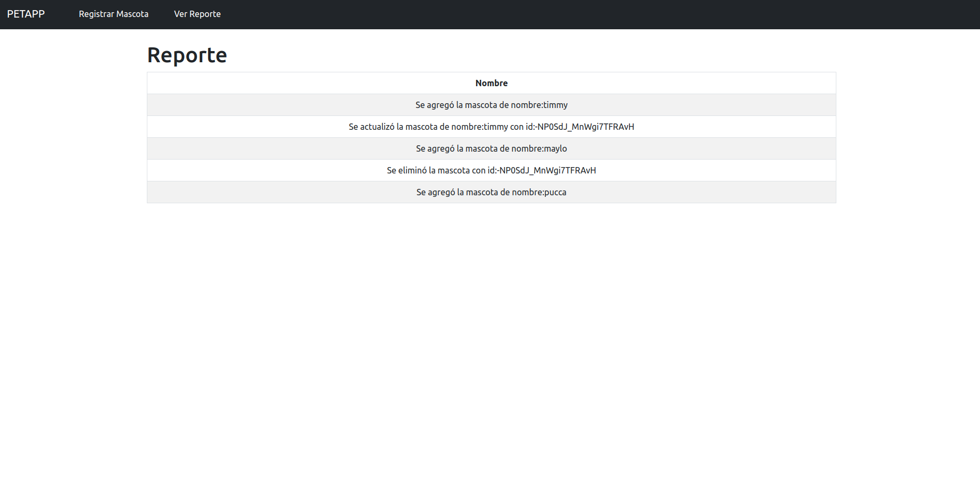This screenshot has width=980, height=498.
Task: Click the Nombre column header
Action: pos(492,83)
